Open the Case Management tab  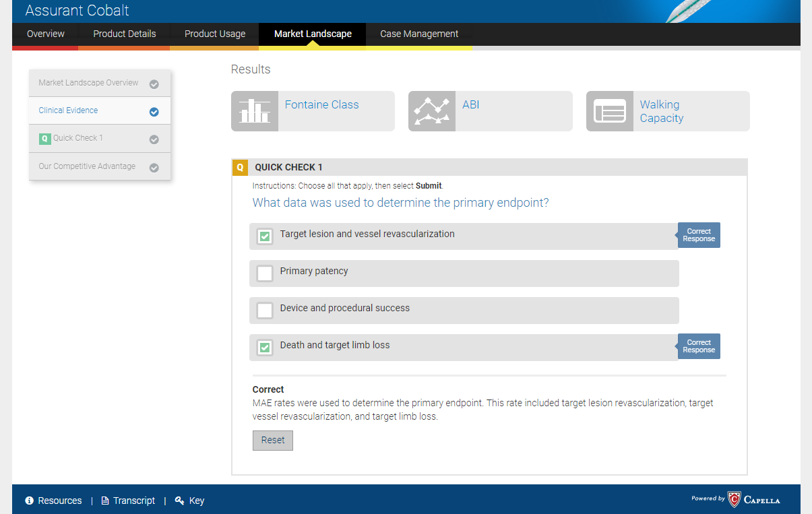(419, 34)
